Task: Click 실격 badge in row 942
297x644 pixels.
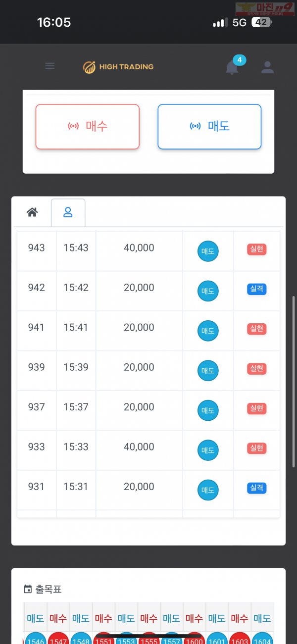Action: coord(256,289)
